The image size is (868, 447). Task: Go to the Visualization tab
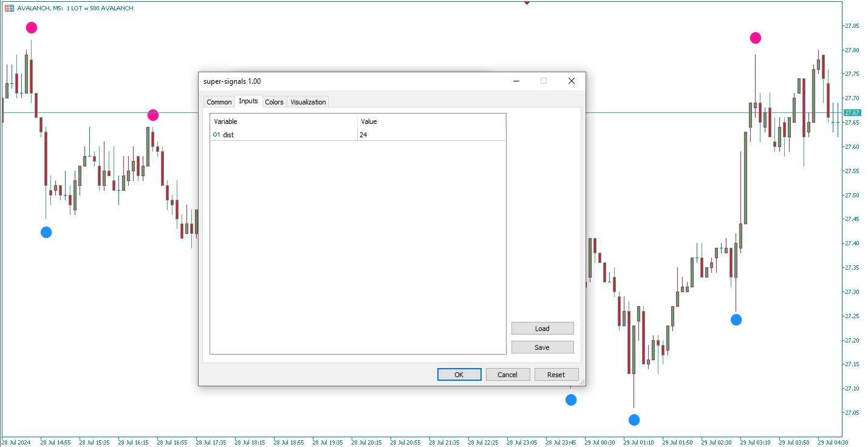point(308,102)
